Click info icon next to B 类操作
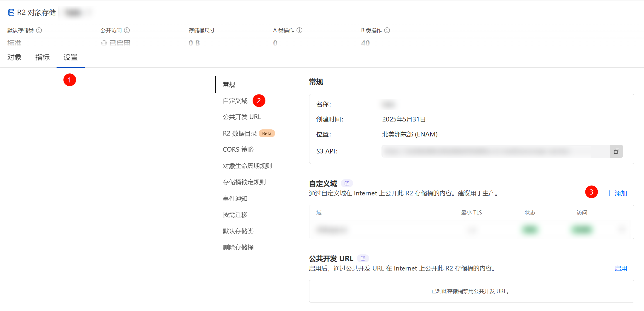The image size is (644, 311). [x=387, y=30]
